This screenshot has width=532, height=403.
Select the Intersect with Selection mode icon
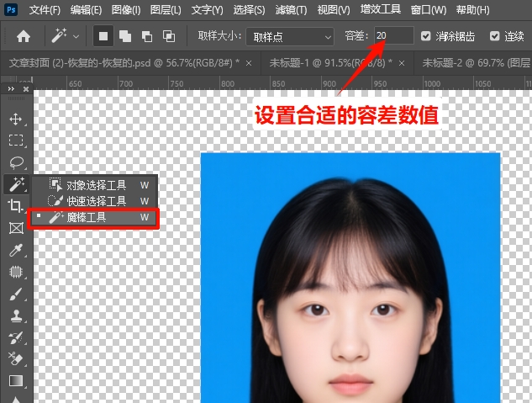click(169, 36)
